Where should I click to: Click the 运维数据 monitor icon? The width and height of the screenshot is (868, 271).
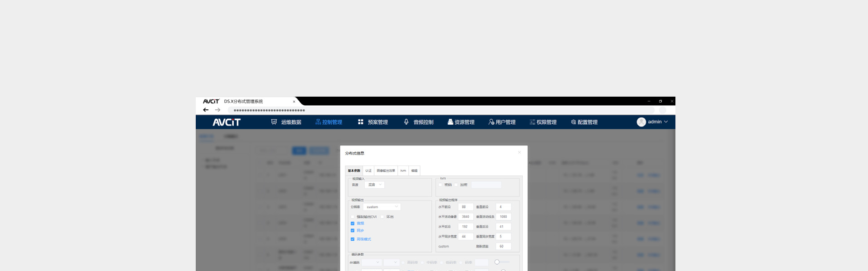click(x=274, y=122)
